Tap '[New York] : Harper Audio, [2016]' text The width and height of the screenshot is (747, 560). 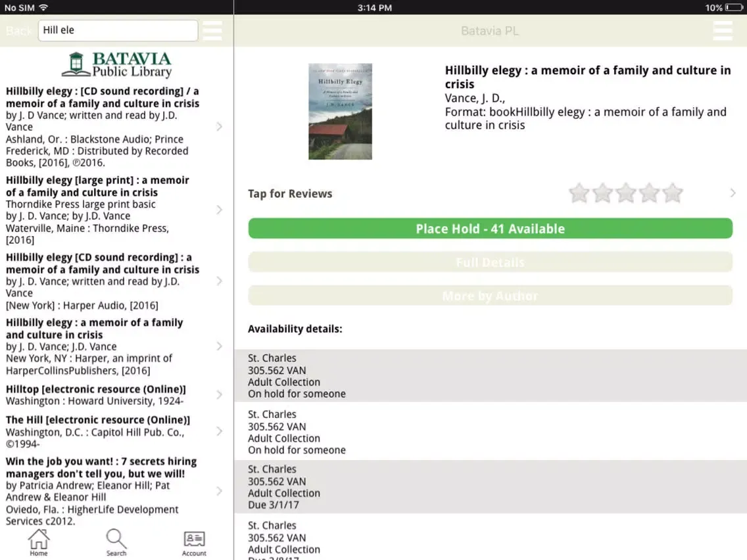click(x=82, y=305)
